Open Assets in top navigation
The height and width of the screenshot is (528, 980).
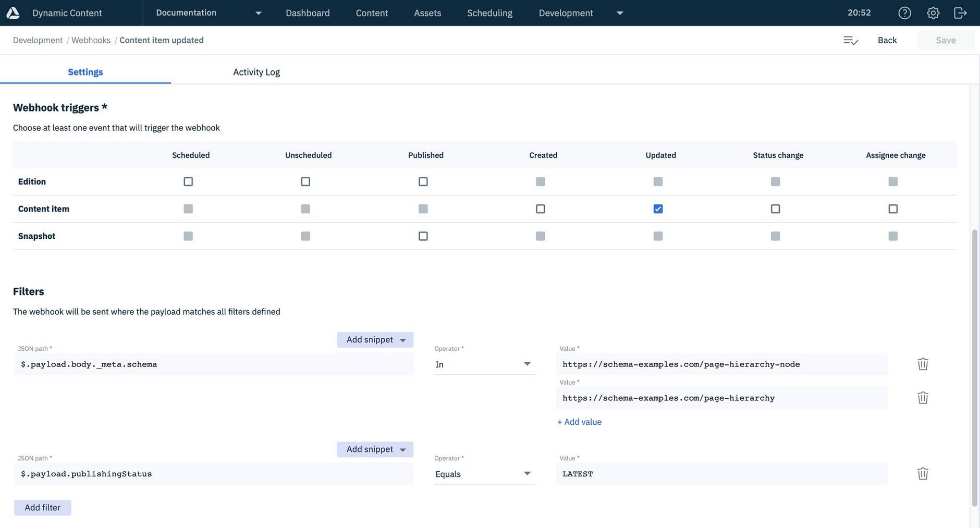point(427,13)
